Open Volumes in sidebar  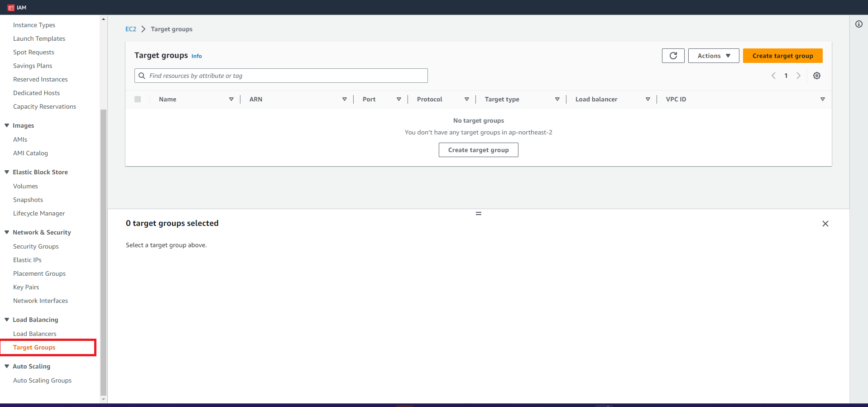tap(25, 186)
